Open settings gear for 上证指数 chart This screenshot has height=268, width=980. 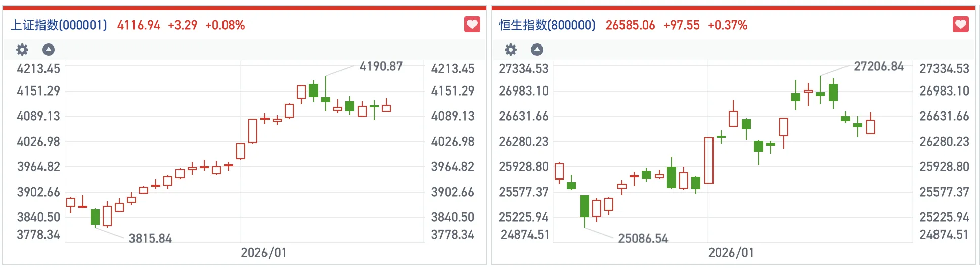pos(22,50)
